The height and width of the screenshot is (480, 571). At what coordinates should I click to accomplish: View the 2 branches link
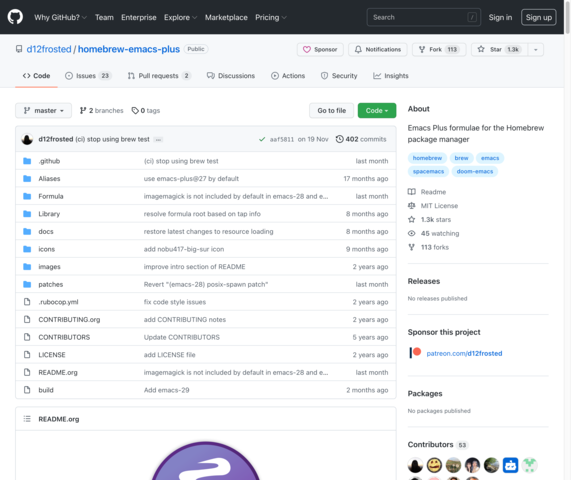[x=102, y=110]
